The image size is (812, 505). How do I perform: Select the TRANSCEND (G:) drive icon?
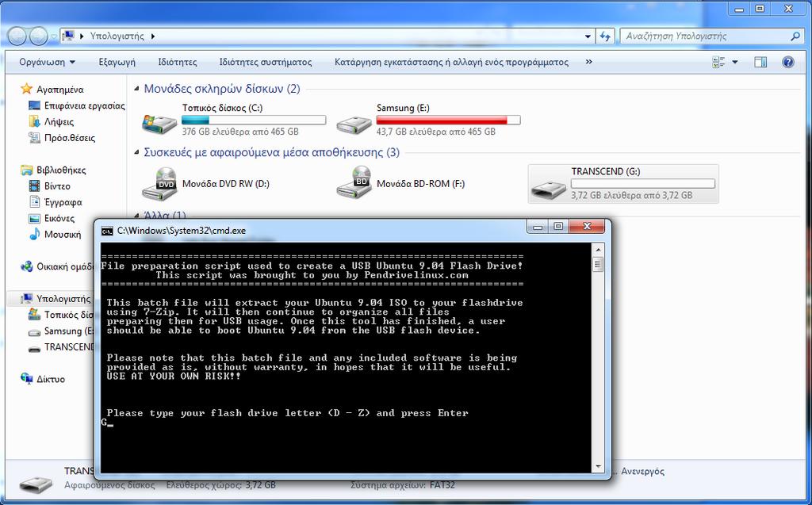[549, 189]
